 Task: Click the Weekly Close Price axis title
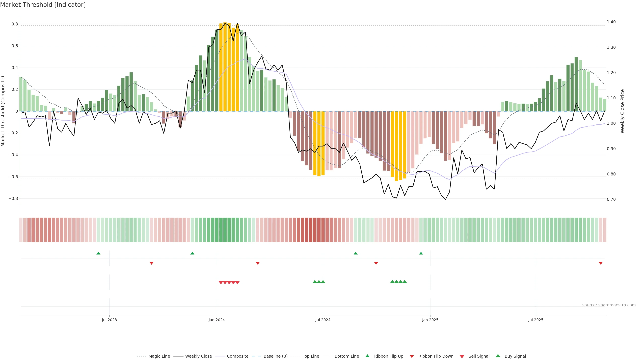[623, 111]
